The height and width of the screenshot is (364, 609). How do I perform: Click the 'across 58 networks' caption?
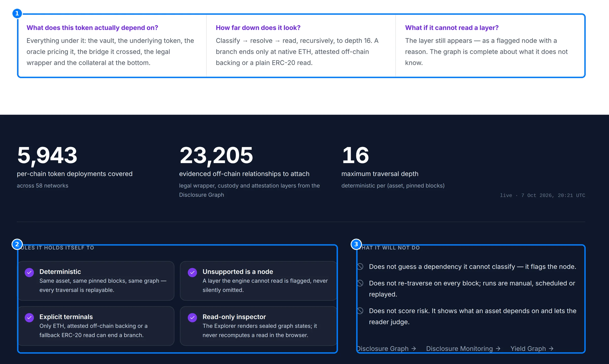43,186
